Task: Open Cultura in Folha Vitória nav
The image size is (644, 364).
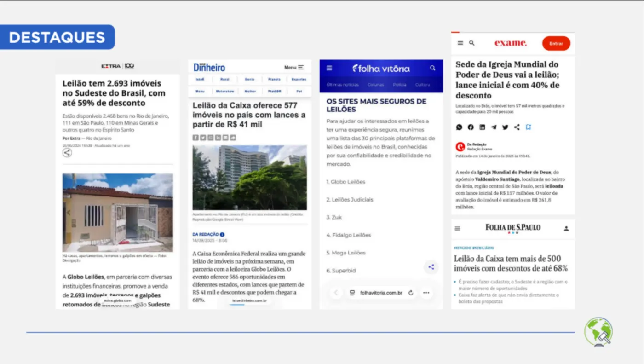Action: 423,85
